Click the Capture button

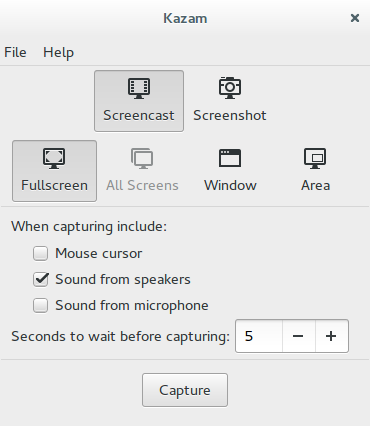click(x=185, y=390)
